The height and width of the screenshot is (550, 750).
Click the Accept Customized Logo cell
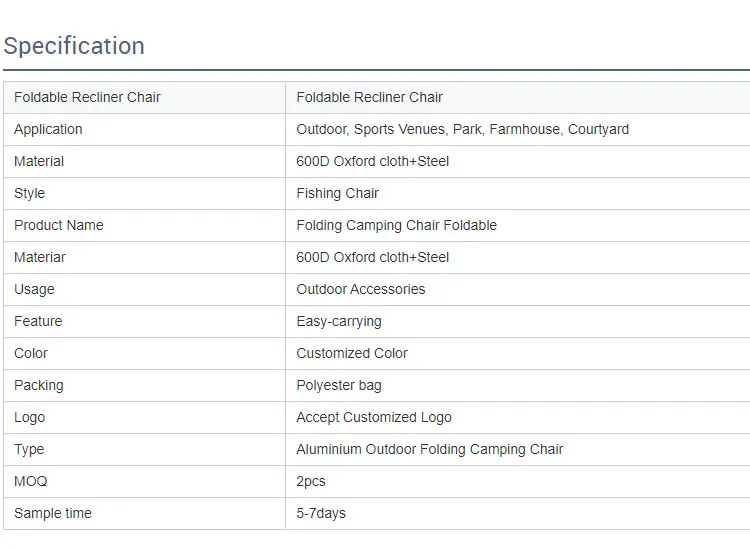(x=373, y=417)
